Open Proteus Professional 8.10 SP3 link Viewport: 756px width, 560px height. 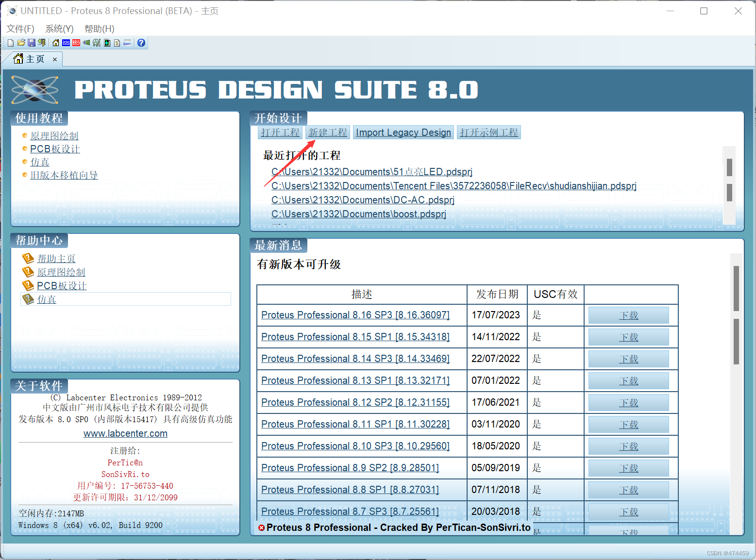(355, 446)
